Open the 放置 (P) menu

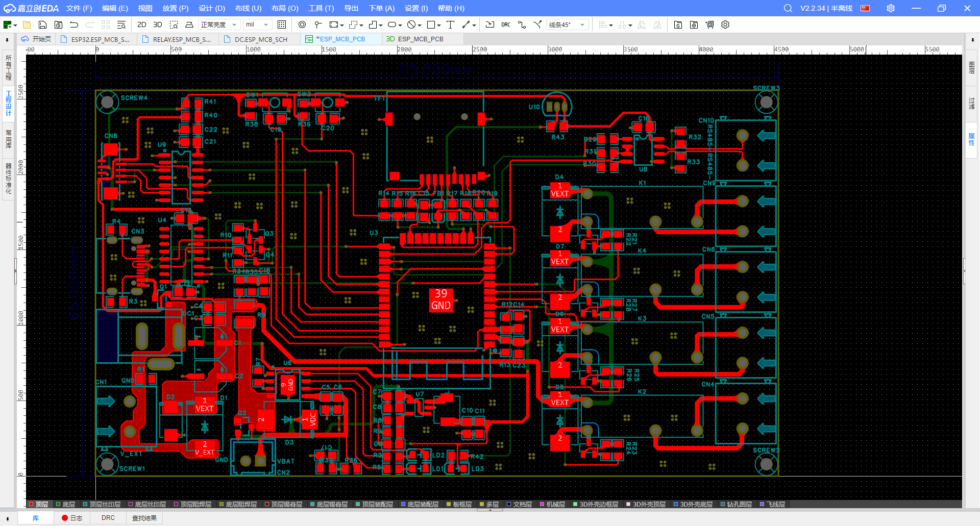(x=176, y=8)
